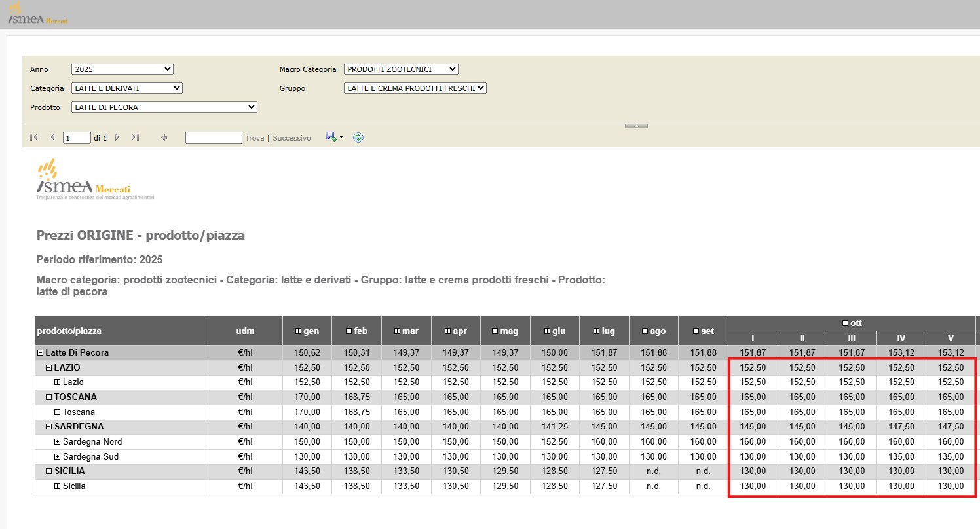Select Toscana piazza feb value 168,75
Viewport: 980px width, 529px height.
point(356,412)
